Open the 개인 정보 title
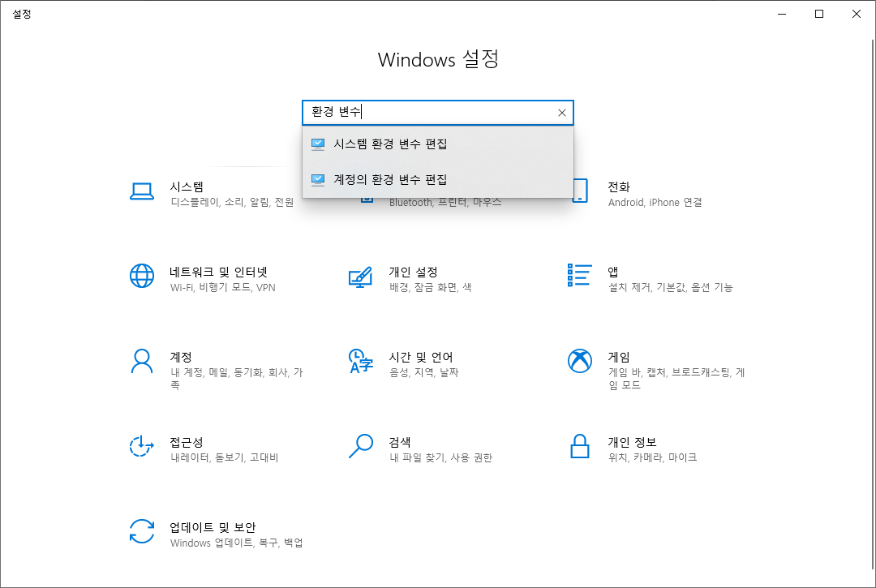Image resolution: width=876 pixels, height=588 pixels. [632, 442]
